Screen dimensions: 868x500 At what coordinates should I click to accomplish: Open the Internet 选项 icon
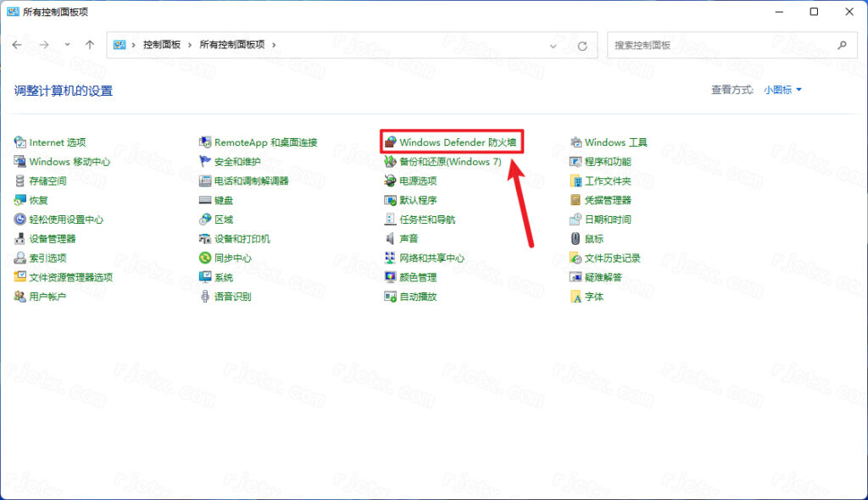point(20,142)
